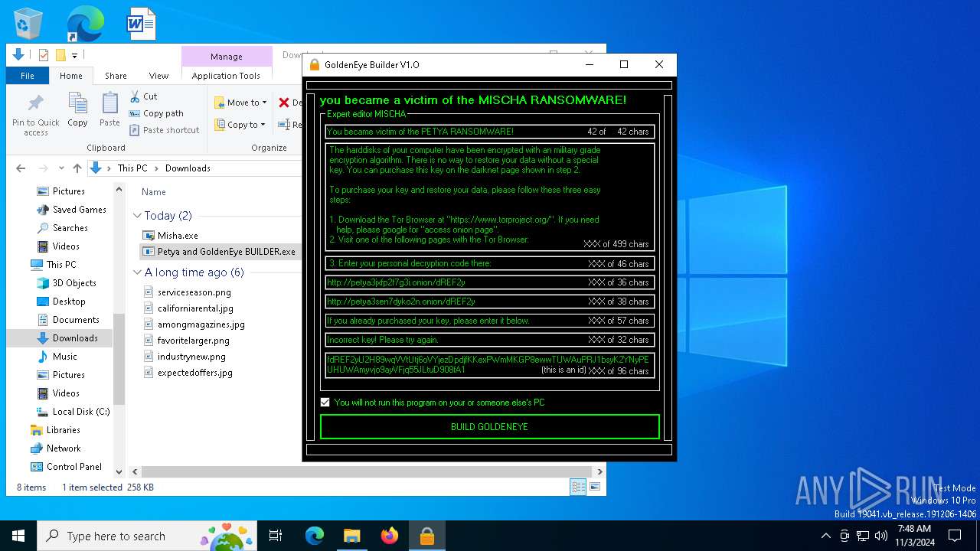Screen dimensions: 980x551
Task: Go up one folder level
Action: (x=77, y=168)
